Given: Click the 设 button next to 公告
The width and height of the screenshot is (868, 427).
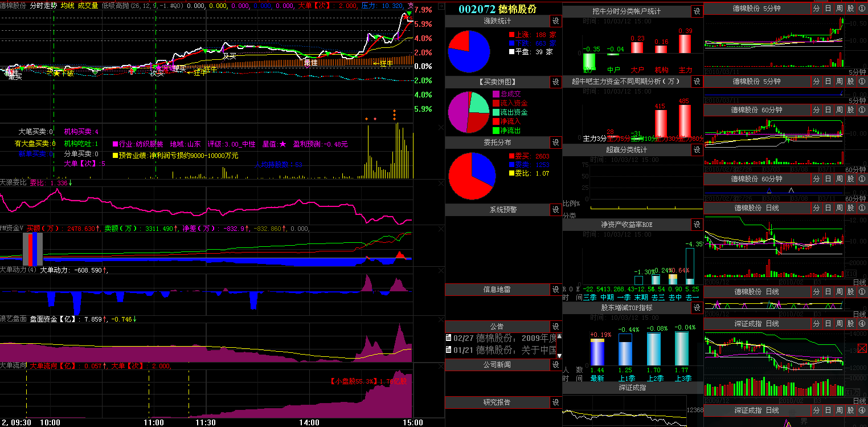Looking at the screenshot, I should pyautogui.click(x=556, y=327).
